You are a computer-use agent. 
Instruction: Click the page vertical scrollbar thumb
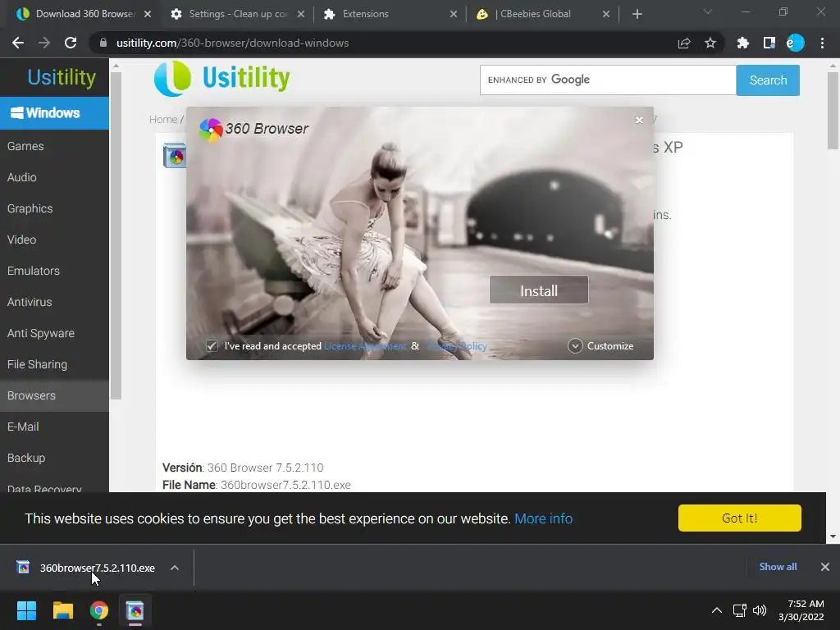(833, 111)
